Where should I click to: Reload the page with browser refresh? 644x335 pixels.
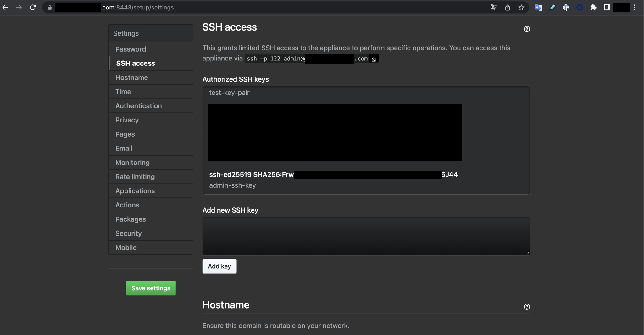tap(33, 7)
